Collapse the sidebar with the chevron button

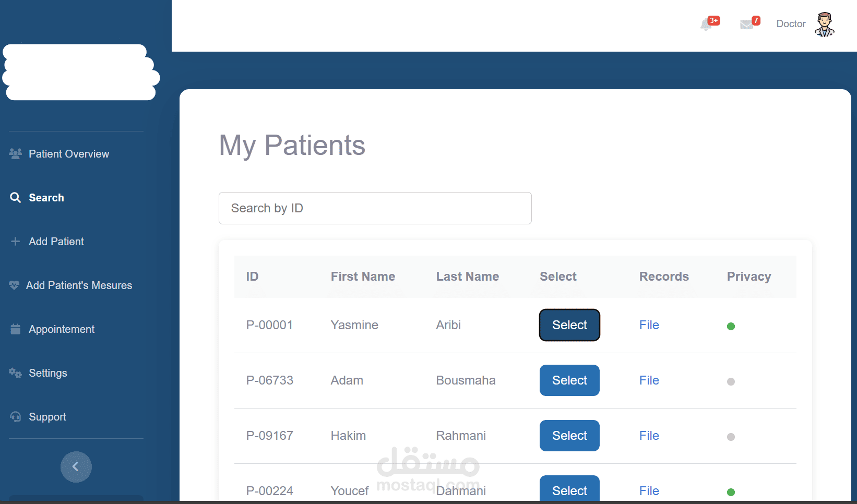click(76, 466)
